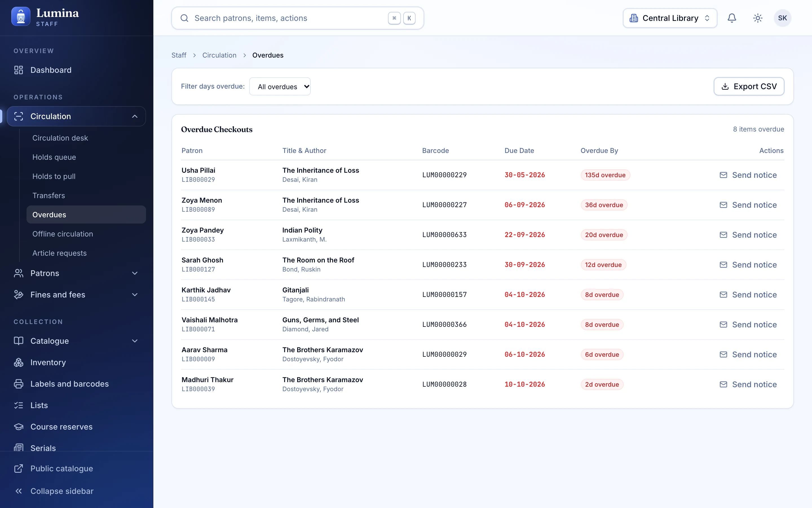This screenshot has height=508, width=812.
Task: Click the Collapse sidebar double-chevron icon
Action: coord(18,491)
